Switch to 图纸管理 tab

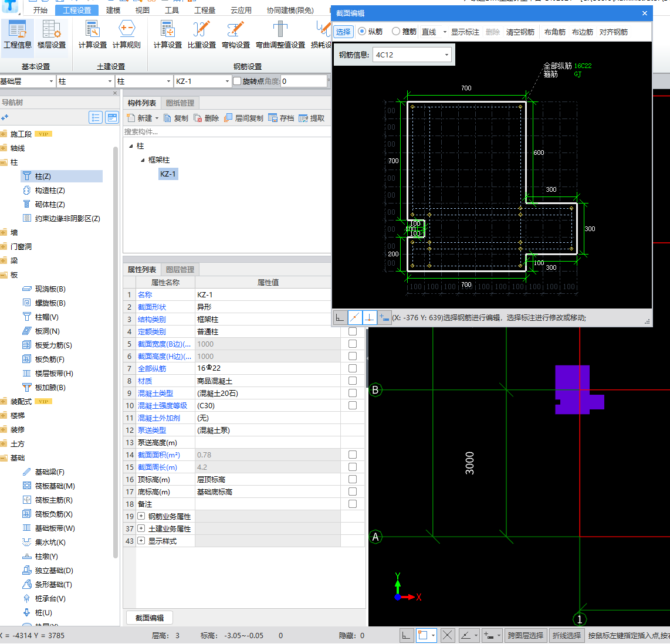click(180, 103)
